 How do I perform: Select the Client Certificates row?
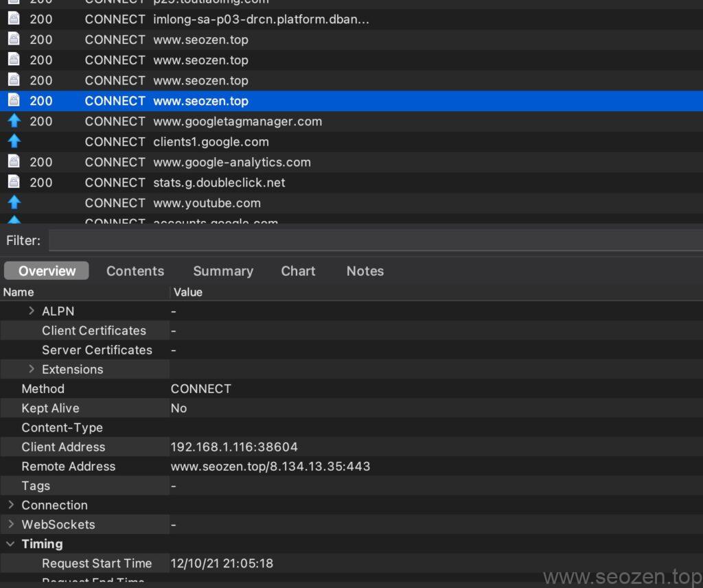351,330
